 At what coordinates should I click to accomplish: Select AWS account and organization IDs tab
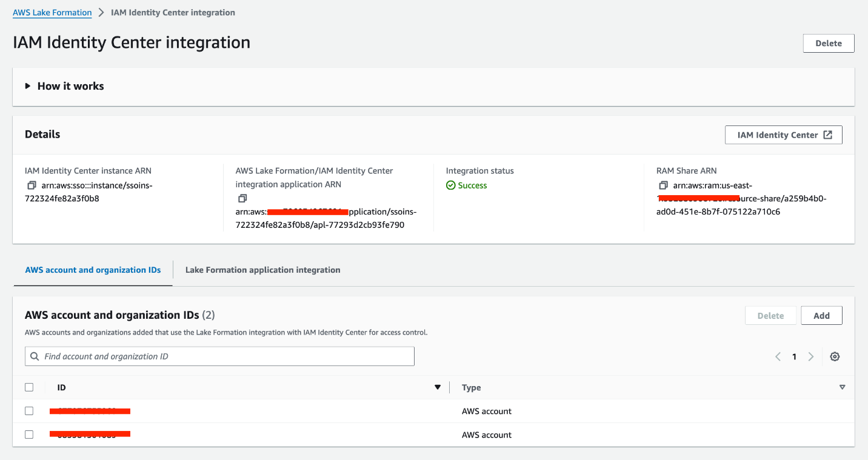point(93,270)
